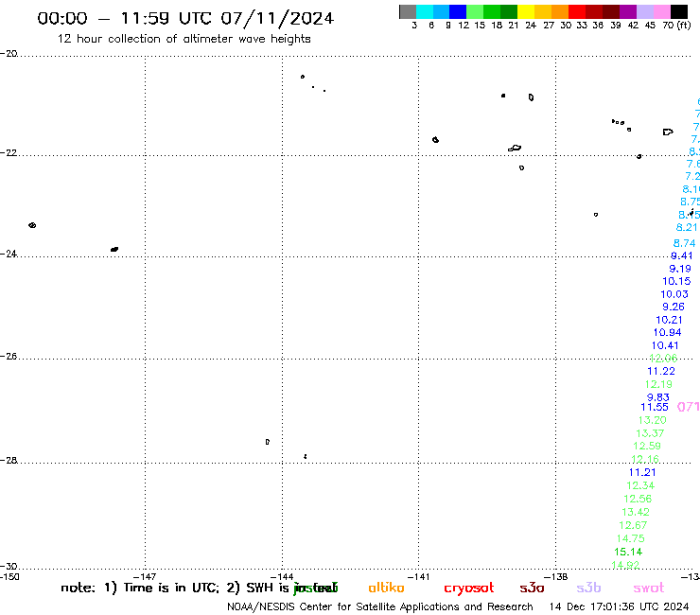The image size is (700, 615).
Task: Click the wave height value 12.67
Action: [633, 526]
